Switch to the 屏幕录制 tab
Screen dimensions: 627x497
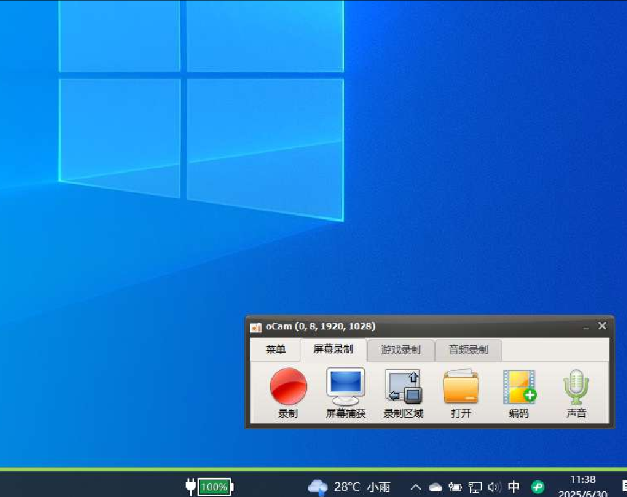[x=333, y=350]
